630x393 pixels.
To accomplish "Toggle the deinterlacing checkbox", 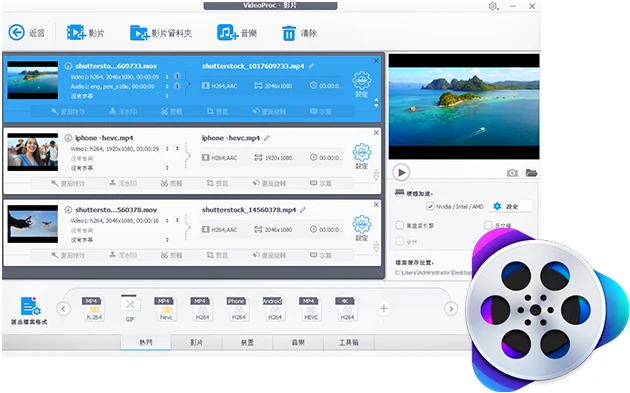I will (x=488, y=225).
